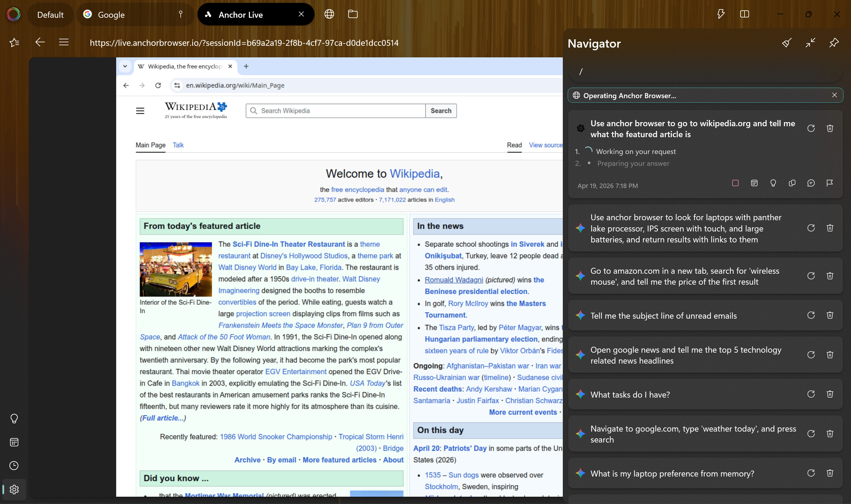Retry the panther lake laptops request
Image resolution: width=851 pixels, height=504 pixels.
pyautogui.click(x=811, y=228)
